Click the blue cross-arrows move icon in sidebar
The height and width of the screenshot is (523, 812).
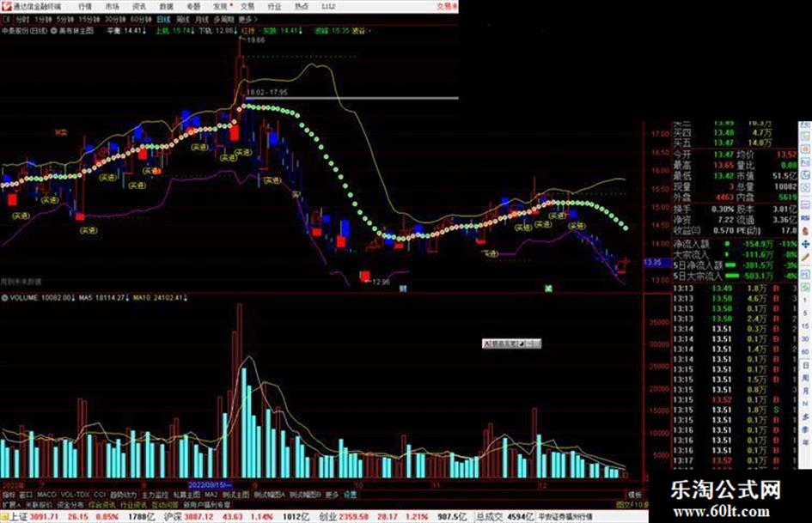pyautogui.click(x=805, y=244)
